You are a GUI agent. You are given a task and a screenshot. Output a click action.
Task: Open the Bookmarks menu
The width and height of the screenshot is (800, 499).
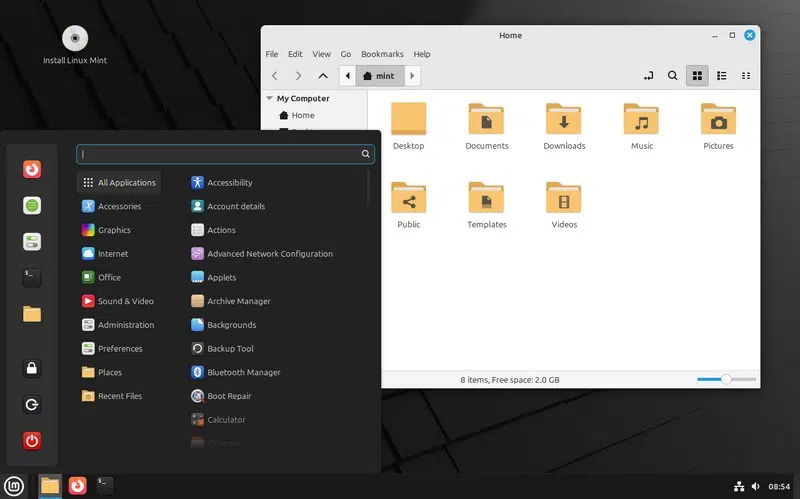coord(381,54)
